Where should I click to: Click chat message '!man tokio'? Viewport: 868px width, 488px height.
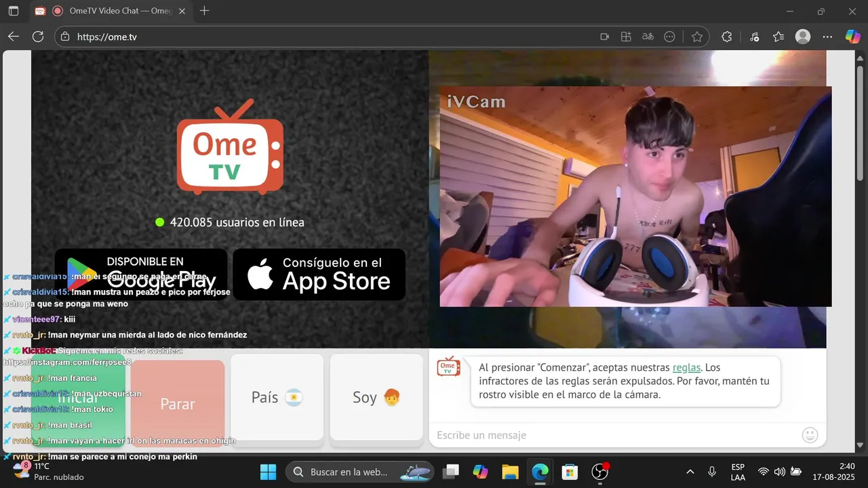(x=92, y=409)
